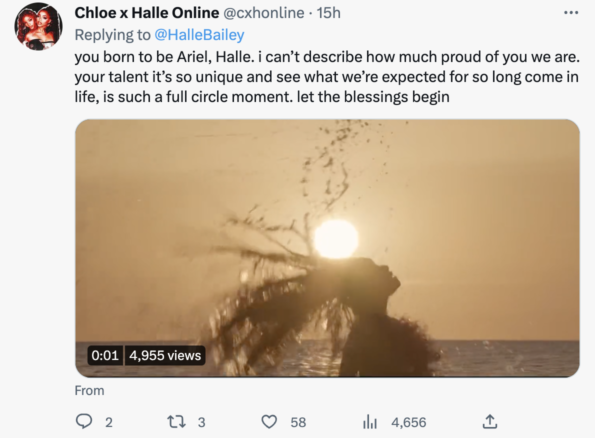This screenshot has height=438, width=595.
Task: Click the 58 likes count
Action: [x=298, y=422]
